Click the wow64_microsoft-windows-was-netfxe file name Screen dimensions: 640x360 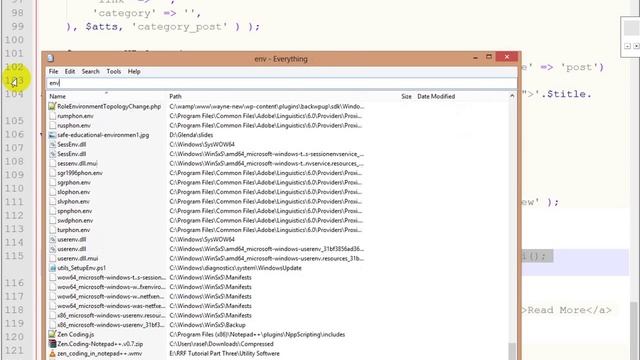(111, 306)
